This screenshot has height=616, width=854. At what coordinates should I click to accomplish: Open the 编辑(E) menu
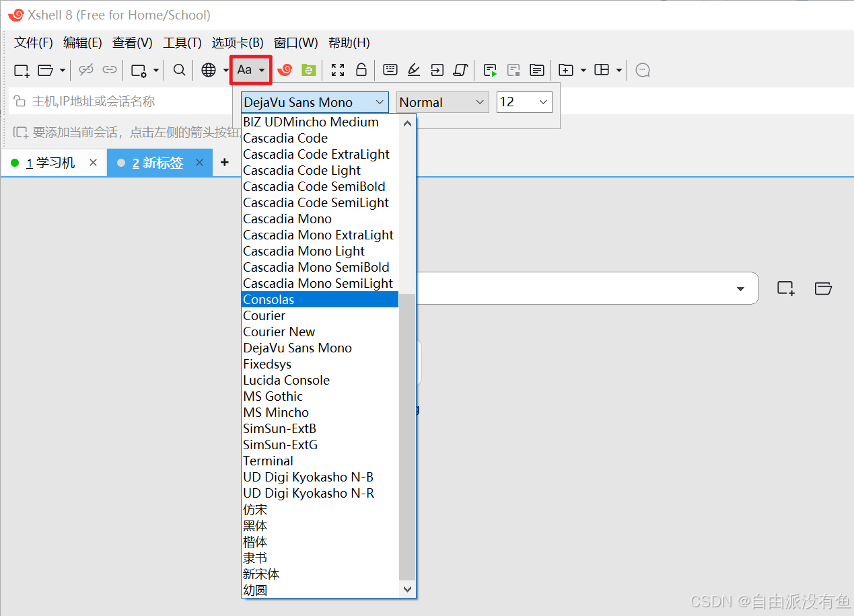pyautogui.click(x=82, y=43)
